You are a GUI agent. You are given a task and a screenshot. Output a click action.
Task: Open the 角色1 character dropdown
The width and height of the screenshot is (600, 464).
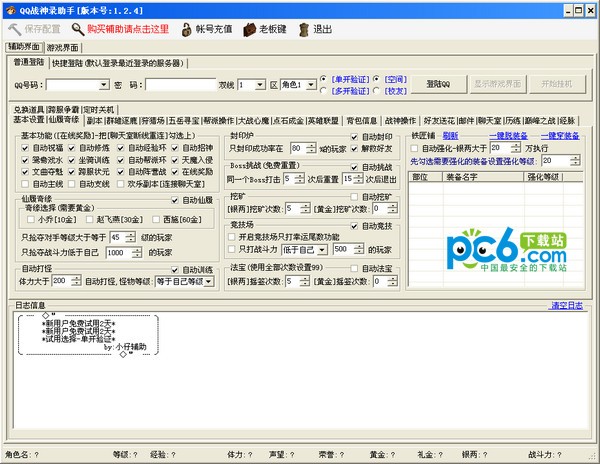coord(311,85)
